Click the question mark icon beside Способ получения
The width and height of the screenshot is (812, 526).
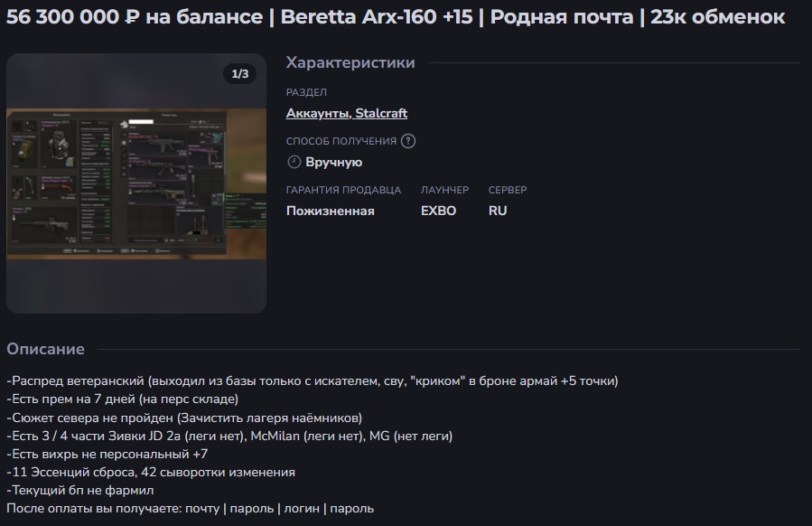click(x=408, y=141)
